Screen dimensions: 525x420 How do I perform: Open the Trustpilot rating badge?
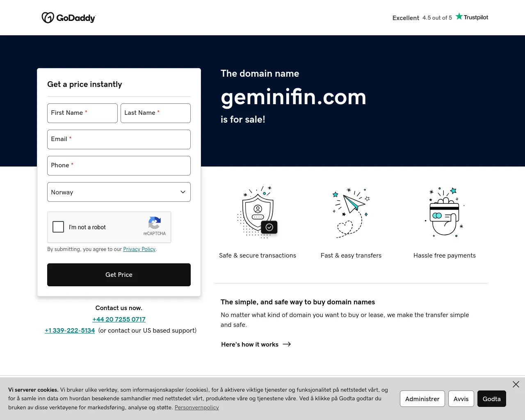click(x=440, y=17)
